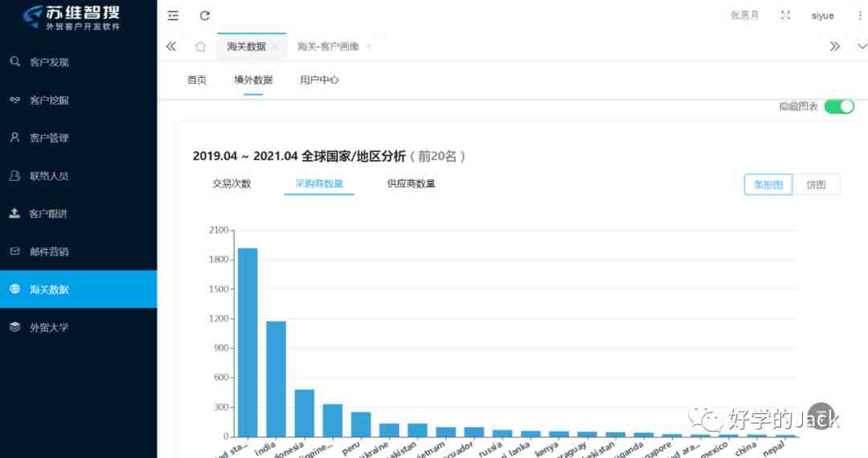This screenshot has height=458, width=868.
Task: Close the 海关数据 tab
Action: pyautogui.click(x=275, y=47)
